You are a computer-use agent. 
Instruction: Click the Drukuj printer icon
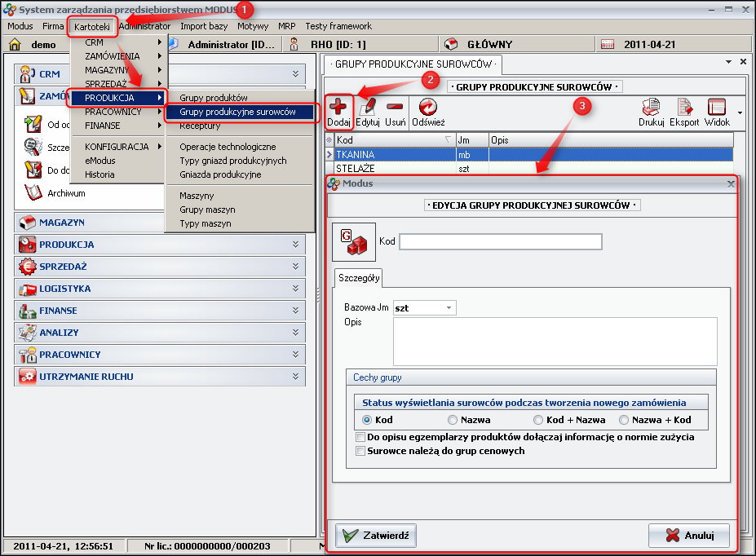tap(651, 107)
